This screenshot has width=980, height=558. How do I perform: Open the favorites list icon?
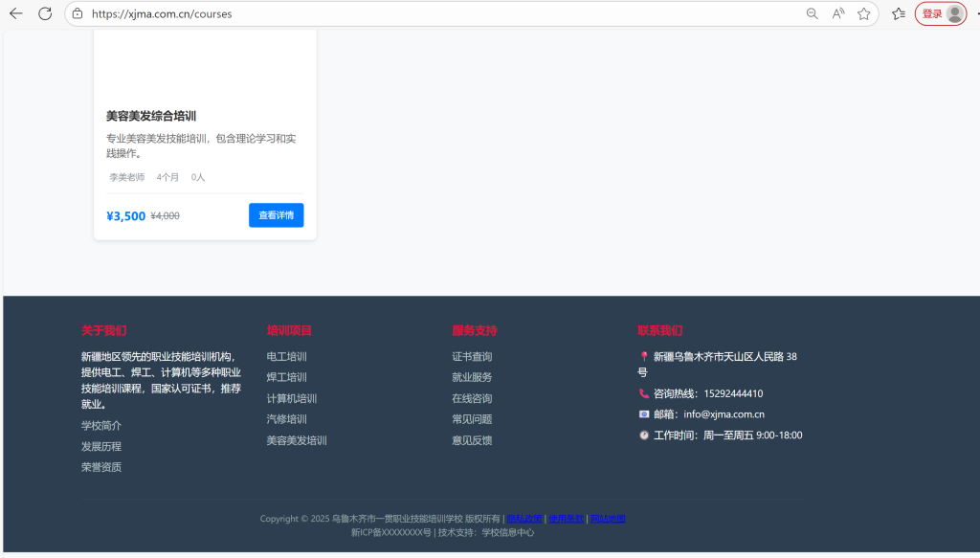coord(899,13)
